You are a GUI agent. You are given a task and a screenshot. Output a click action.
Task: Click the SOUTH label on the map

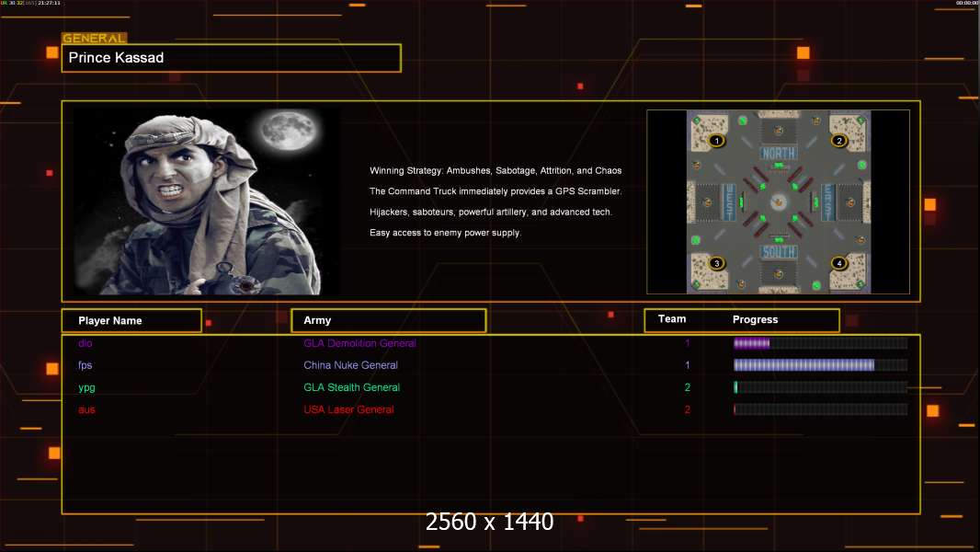point(778,252)
